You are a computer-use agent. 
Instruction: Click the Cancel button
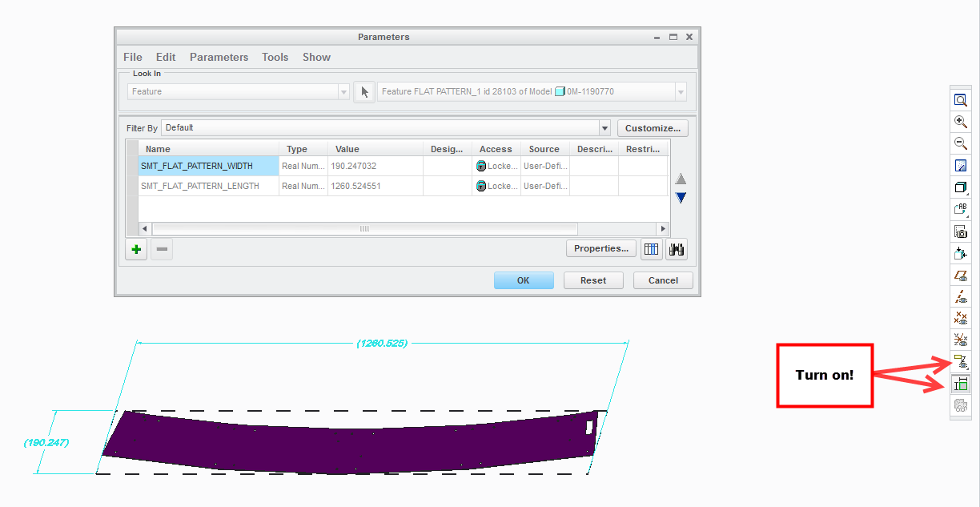(x=663, y=280)
